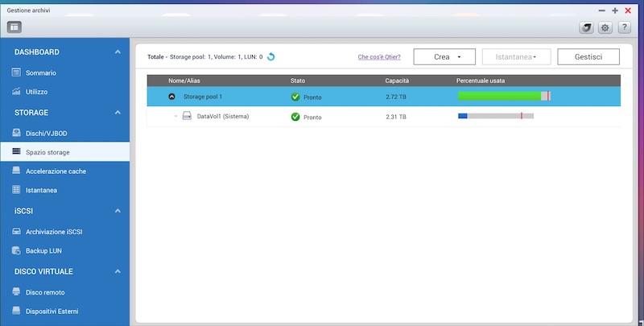Click the Sommario dashboard icon

click(x=16, y=72)
